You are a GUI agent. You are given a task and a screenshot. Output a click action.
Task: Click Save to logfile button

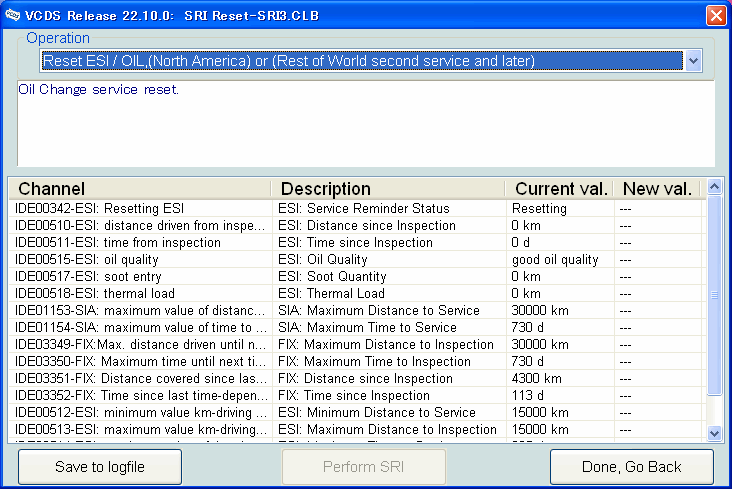coord(100,467)
